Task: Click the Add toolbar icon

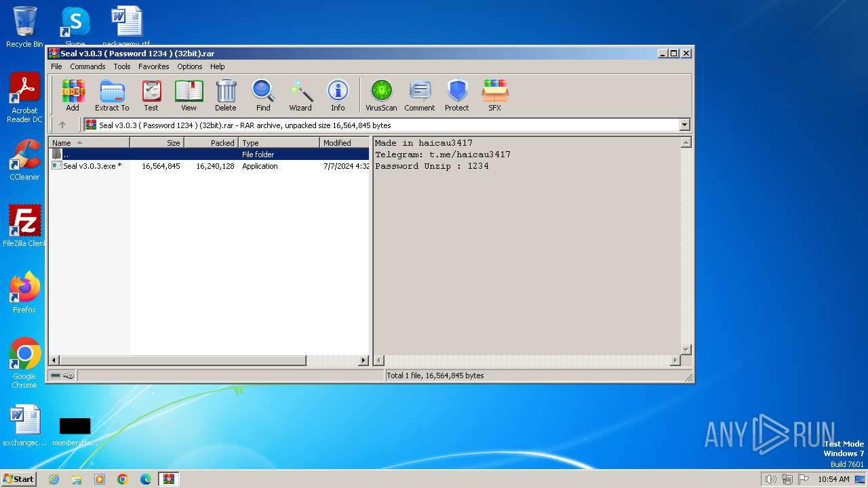Action: 73,96
